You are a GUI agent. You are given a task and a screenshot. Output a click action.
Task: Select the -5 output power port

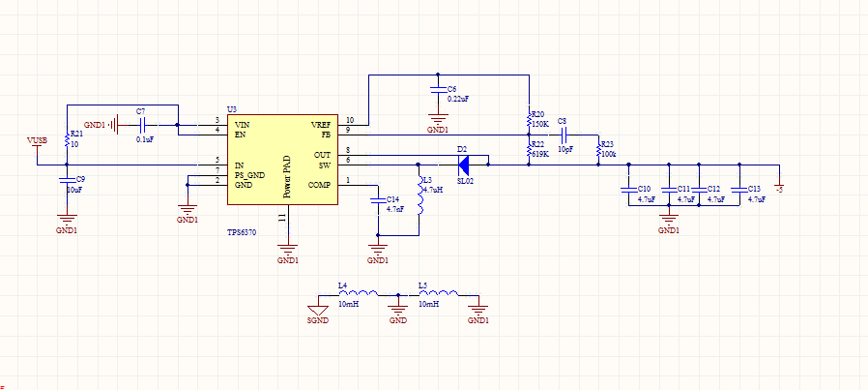tap(779, 185)
